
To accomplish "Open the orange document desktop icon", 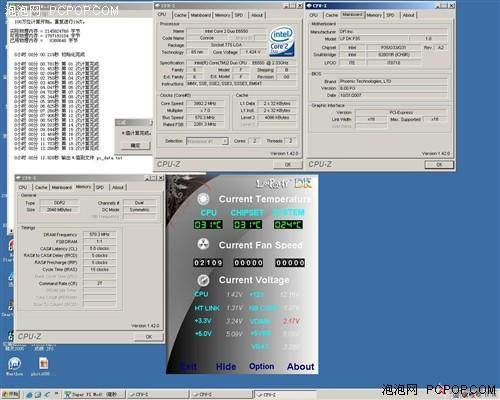I will click(x=43, y=363).
